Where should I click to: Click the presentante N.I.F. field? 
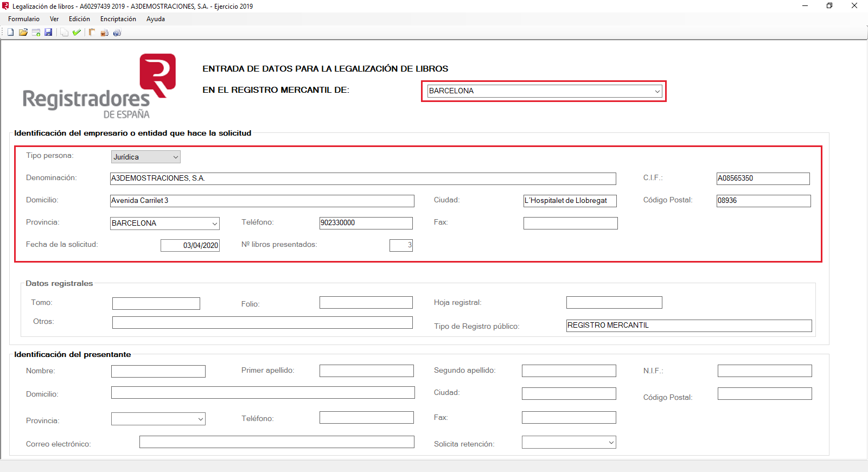tap(765, 371)
